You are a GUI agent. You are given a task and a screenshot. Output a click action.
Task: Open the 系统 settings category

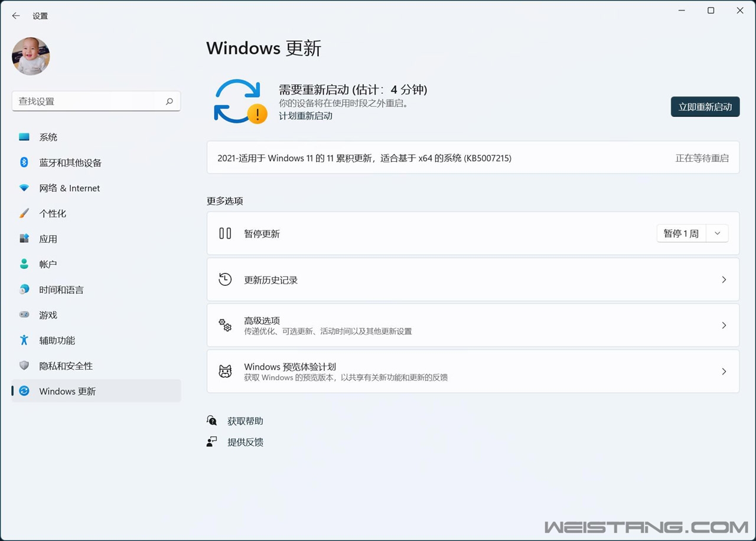point(96,137)
